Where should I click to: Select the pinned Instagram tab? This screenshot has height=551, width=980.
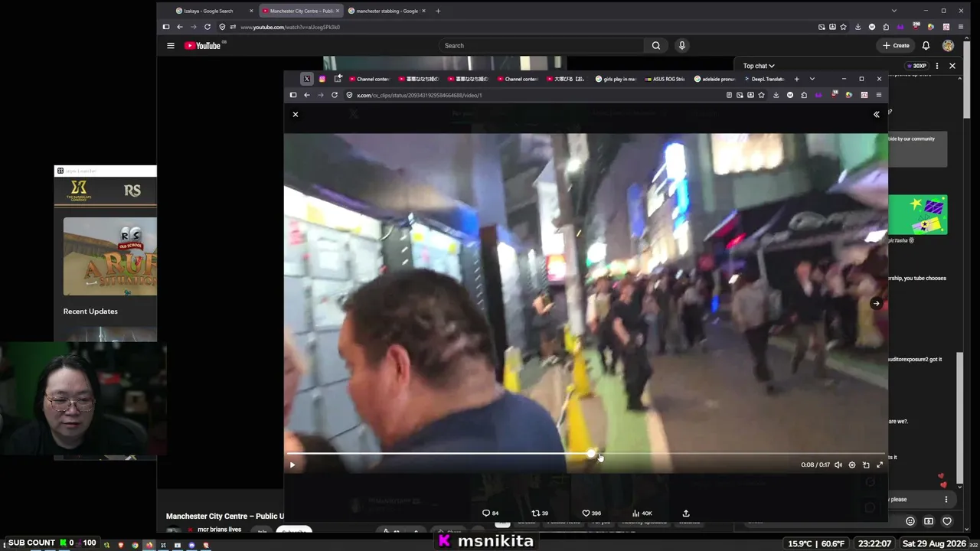click(x=322, y=79)
